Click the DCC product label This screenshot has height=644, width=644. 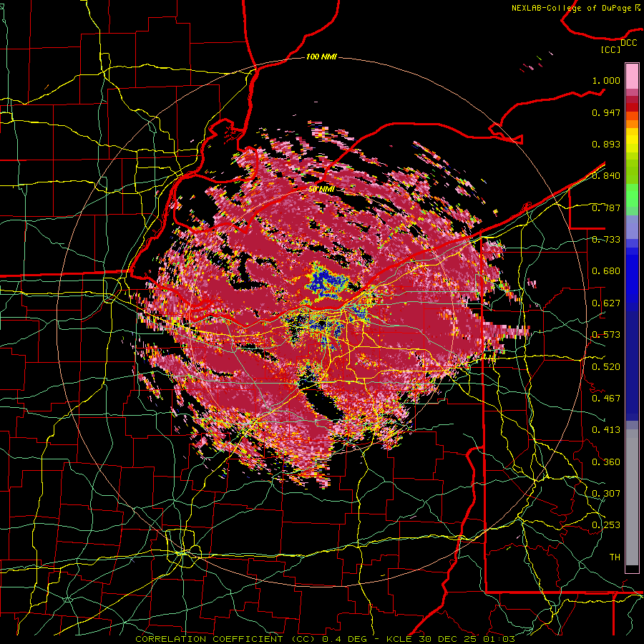click(x=628, y=43)
